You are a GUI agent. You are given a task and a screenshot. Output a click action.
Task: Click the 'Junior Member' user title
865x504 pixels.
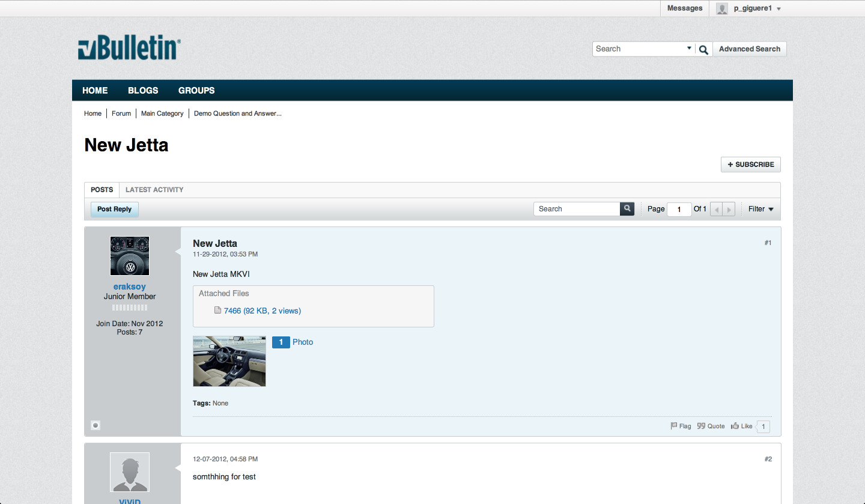tap(130, 296)
